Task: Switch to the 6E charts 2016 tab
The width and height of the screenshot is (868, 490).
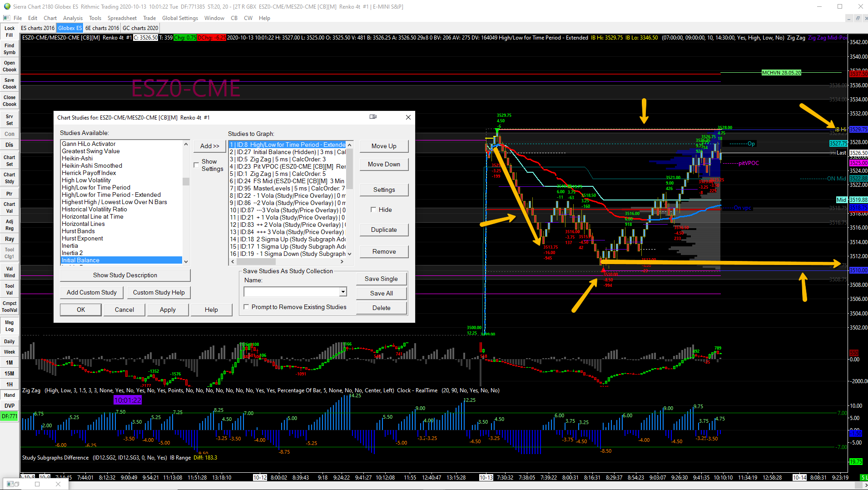Action: pos(102,28)
